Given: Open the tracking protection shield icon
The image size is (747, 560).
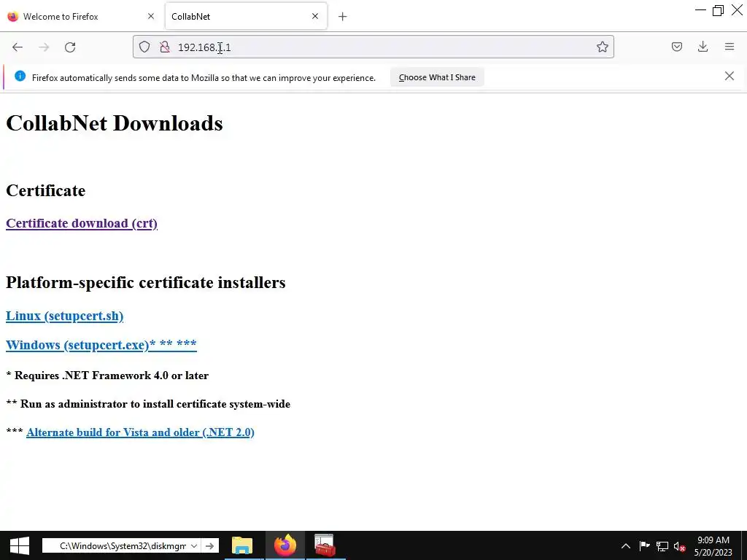Looking at the screenshot, I should [144, 47].
